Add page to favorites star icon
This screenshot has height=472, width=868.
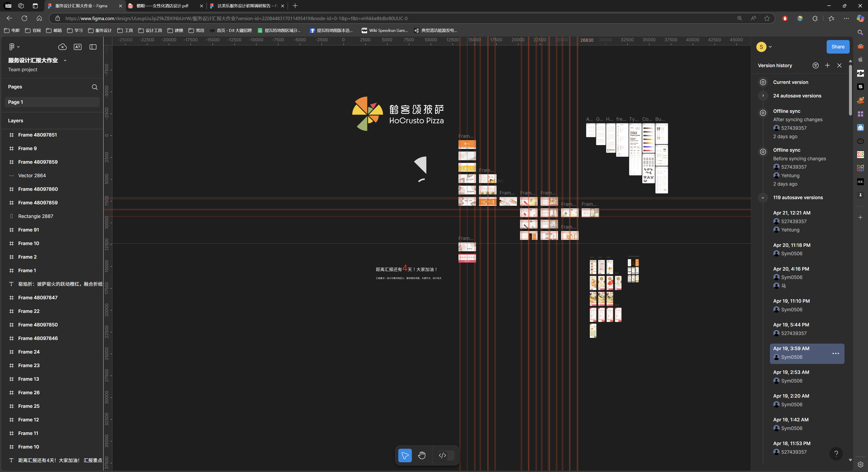tap(767, 18)
